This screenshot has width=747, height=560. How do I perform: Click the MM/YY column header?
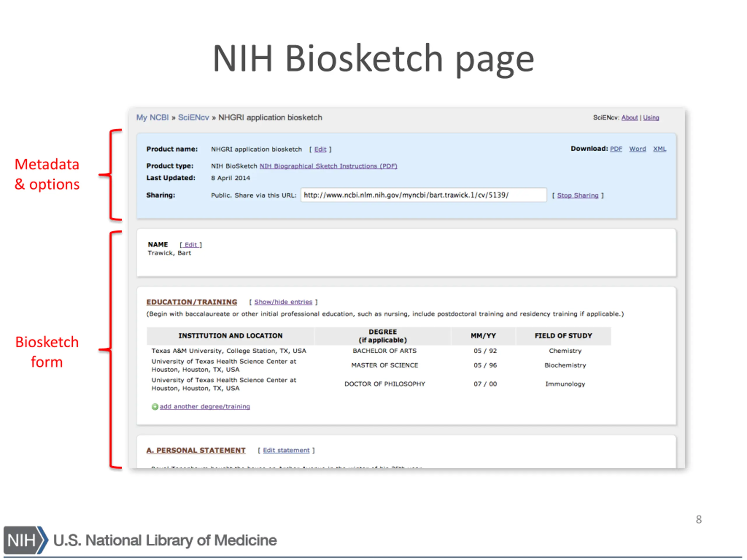(x=483, y=336)
